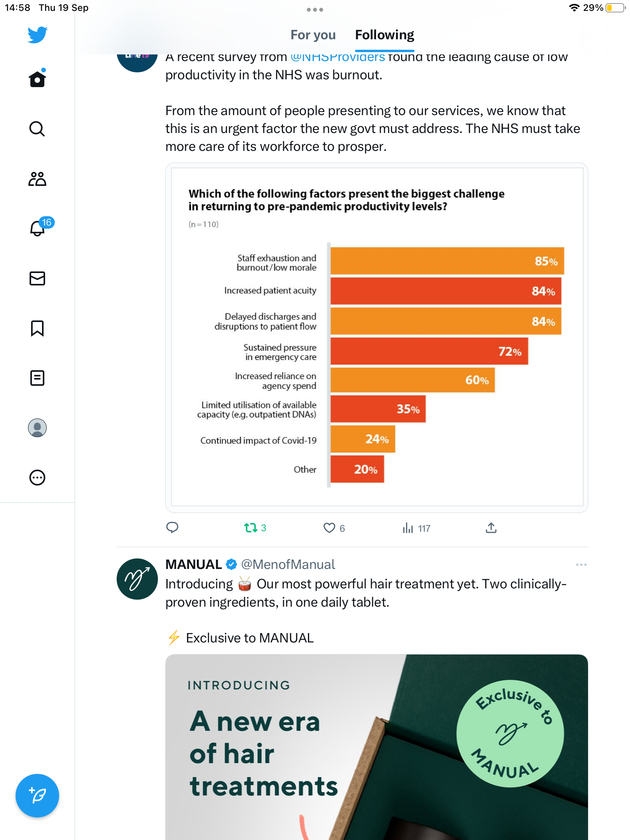This screenshot has width=630, height=840.
Task: Like the NHS burnout tweet
Action: (330, 528)
